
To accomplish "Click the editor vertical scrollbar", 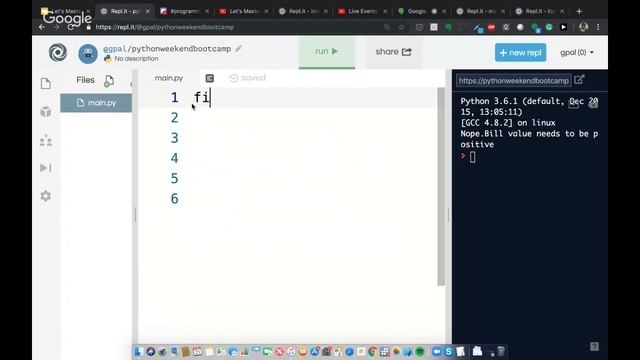I will click(441, 187).
